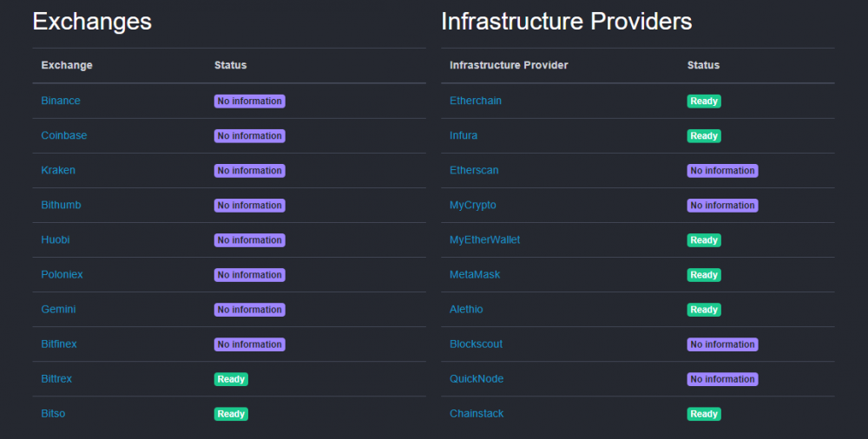
Task: Open the Bithumb exchange link
Action: click(61, 205)
